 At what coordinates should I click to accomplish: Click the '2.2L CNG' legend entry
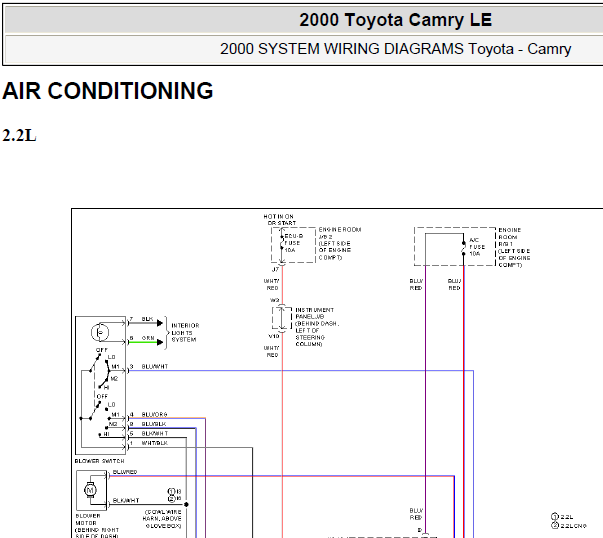click(569, 525)
